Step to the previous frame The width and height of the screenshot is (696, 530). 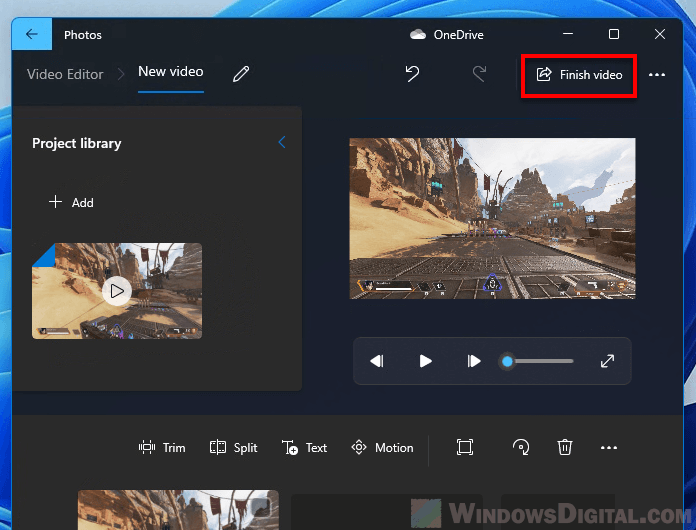(x=377, y=361)
